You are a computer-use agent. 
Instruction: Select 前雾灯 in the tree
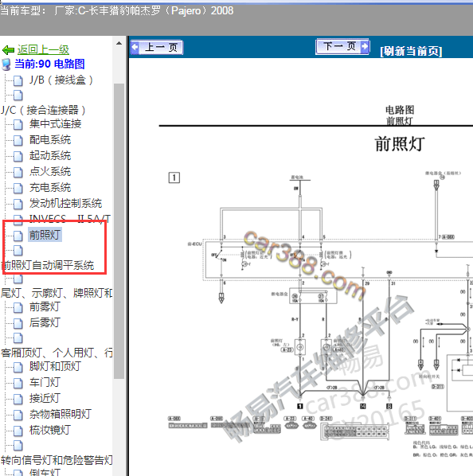click(45, 306)
